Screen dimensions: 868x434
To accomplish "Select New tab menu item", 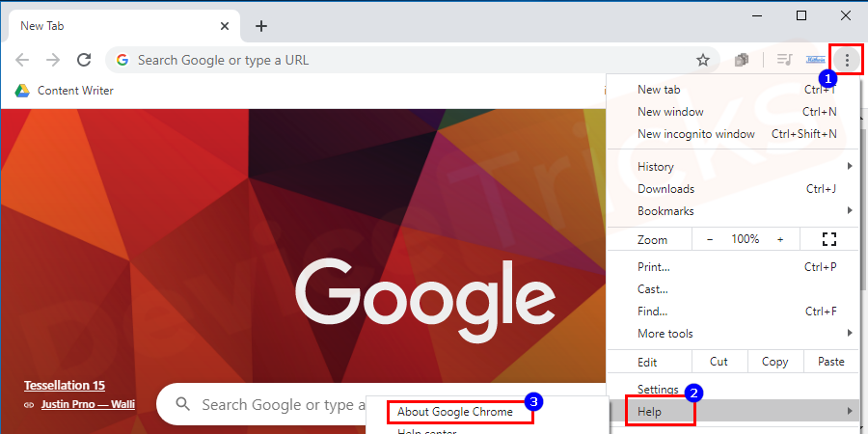I will (x=733, y=90).
